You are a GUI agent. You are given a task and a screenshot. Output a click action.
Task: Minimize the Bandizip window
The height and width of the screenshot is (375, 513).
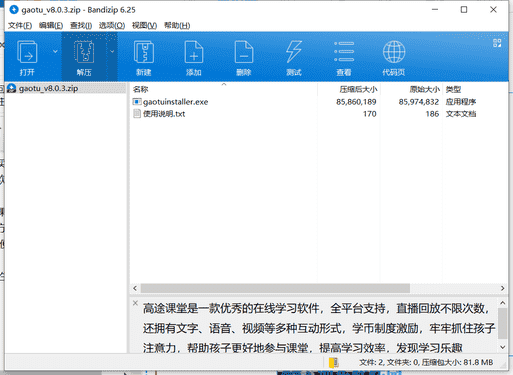[x=435, y=10]
